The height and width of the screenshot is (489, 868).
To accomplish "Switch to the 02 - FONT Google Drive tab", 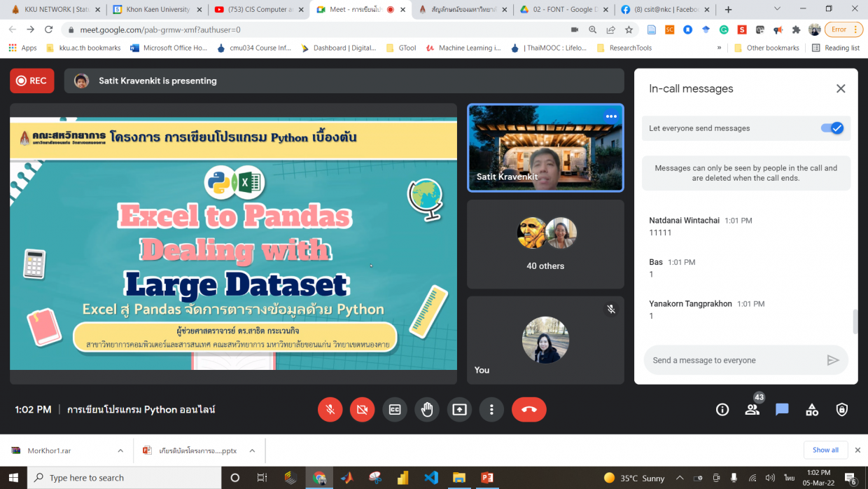I will (562, 10).
